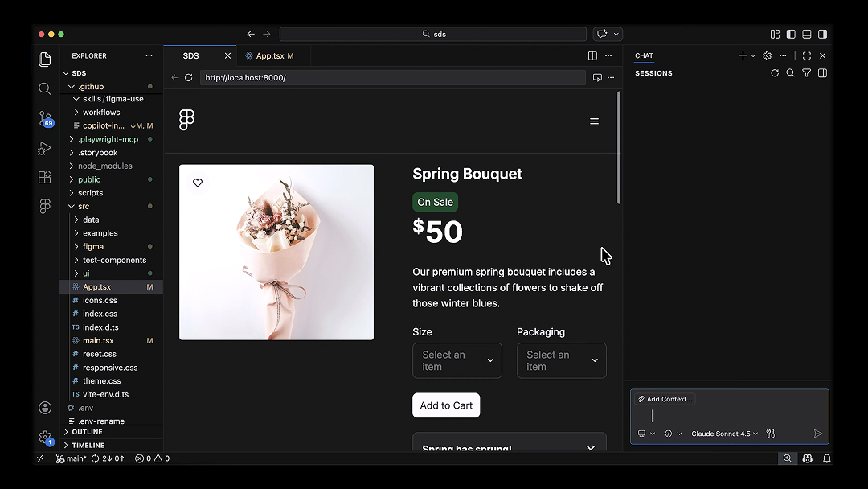
Task: Select main.tsx in the explorer
Action: [x=98, y=341]
